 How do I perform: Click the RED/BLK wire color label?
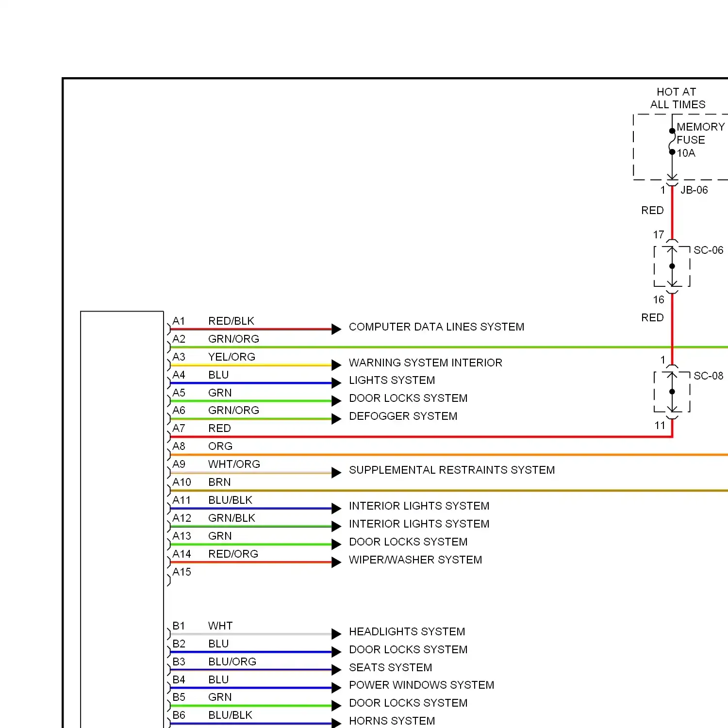click(x=231, y=321)
